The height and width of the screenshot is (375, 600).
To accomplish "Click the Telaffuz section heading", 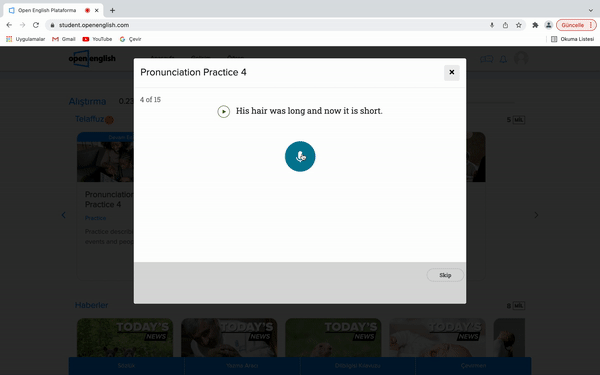I will [90, 119].
